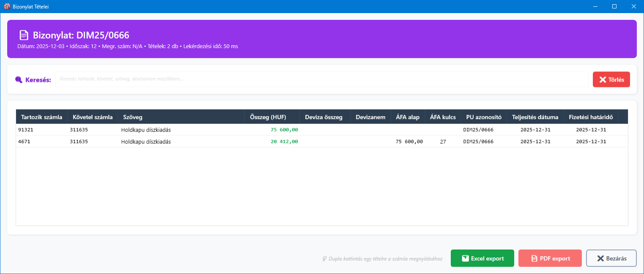
Task: Close the dialog with Bezárás
Action: pyautogui.click(x=611, y=258)
